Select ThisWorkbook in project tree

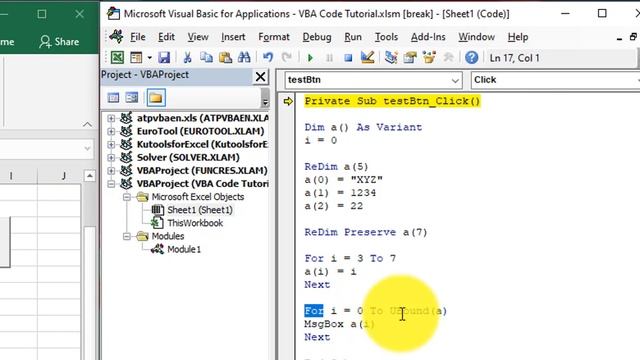[x=195, y=223]
